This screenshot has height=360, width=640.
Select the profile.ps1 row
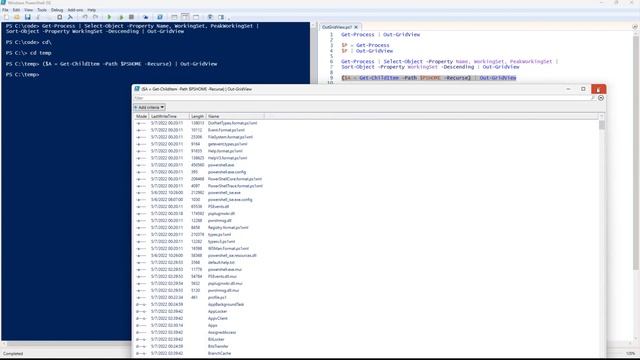point(366,298)
